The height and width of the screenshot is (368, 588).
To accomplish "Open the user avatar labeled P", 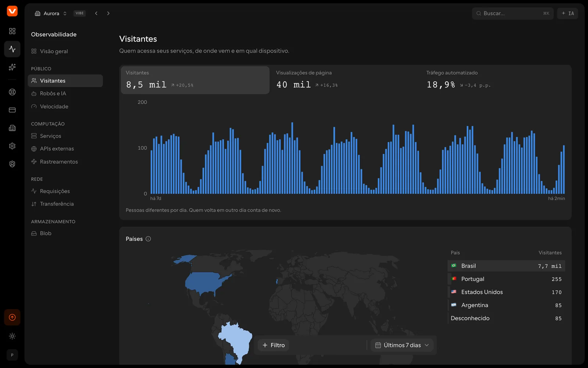I will (12, 355).
